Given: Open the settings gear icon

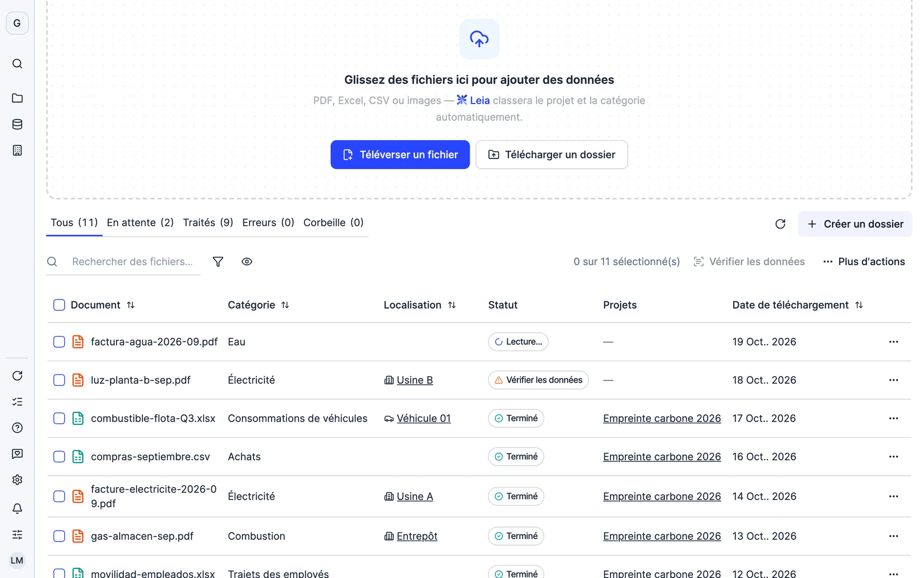Looking at the screenshot, I should pos(17,480).
